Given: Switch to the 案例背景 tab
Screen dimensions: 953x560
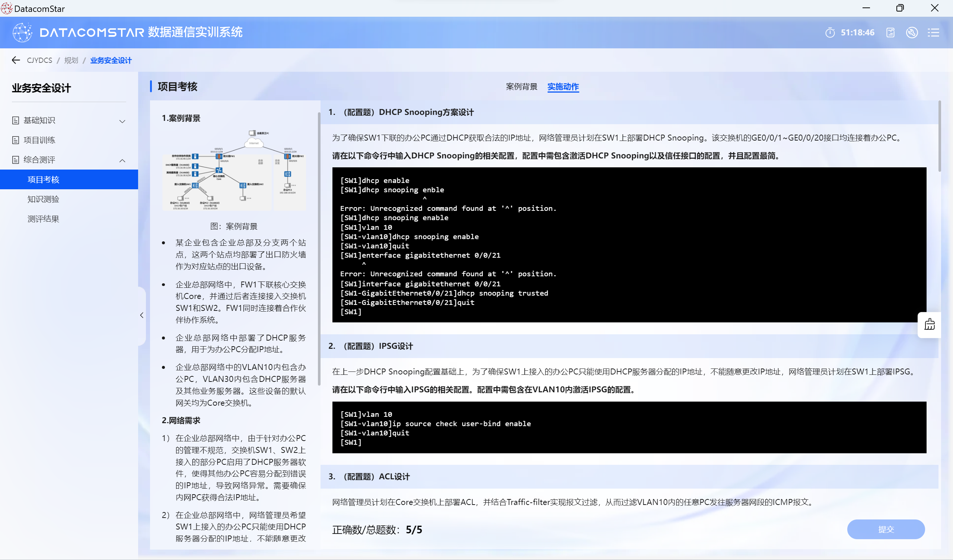Looking at the screenshot, I should 522,87.
